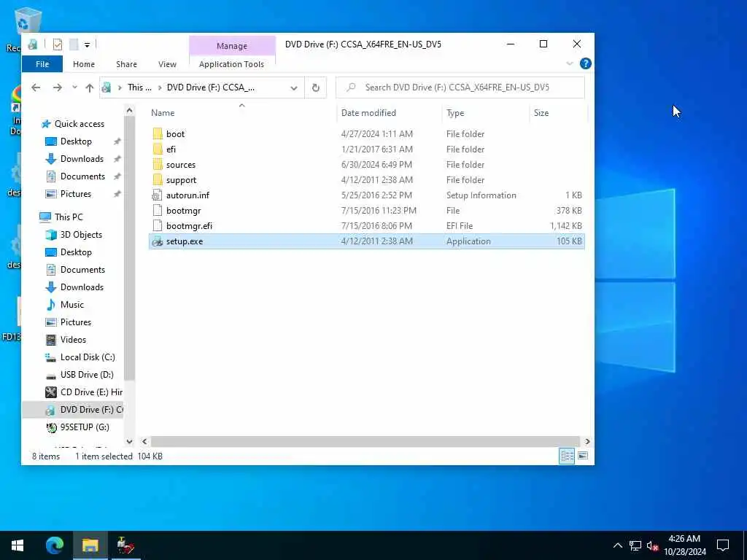Open pinned Desktop under Quick access

pyautogui.click(x=76, y=141)
